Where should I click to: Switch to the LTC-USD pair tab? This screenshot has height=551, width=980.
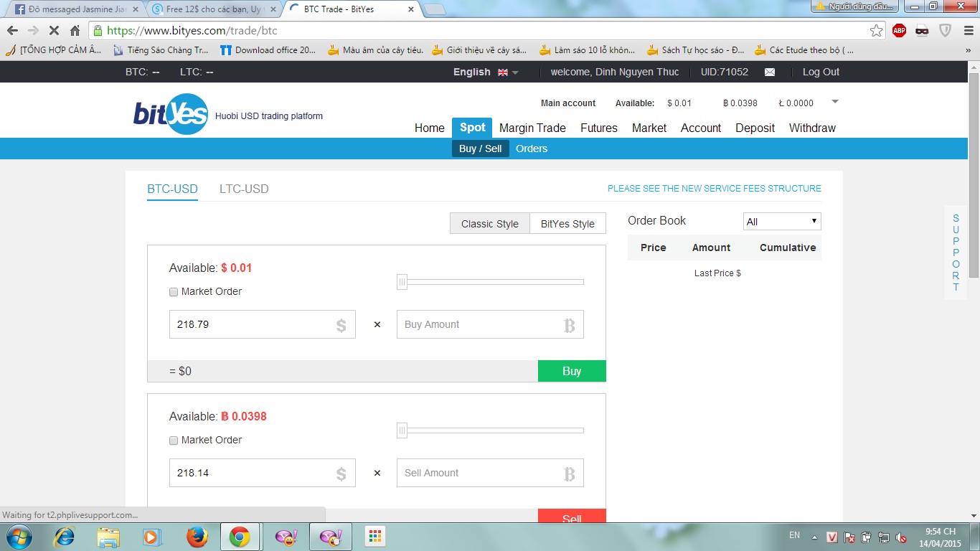244,189
